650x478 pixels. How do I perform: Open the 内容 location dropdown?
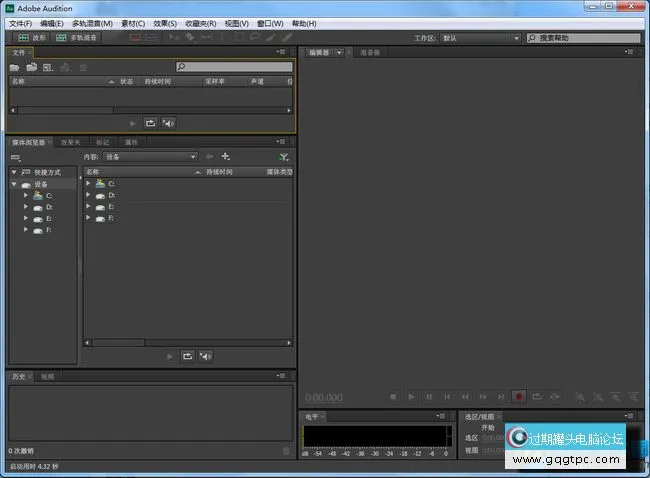point(151,157)
